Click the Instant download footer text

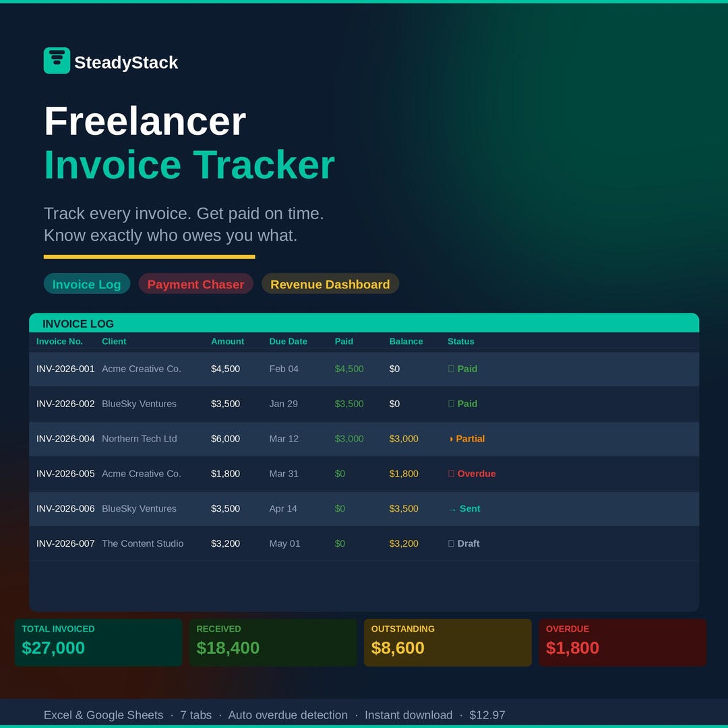(408, 715)
